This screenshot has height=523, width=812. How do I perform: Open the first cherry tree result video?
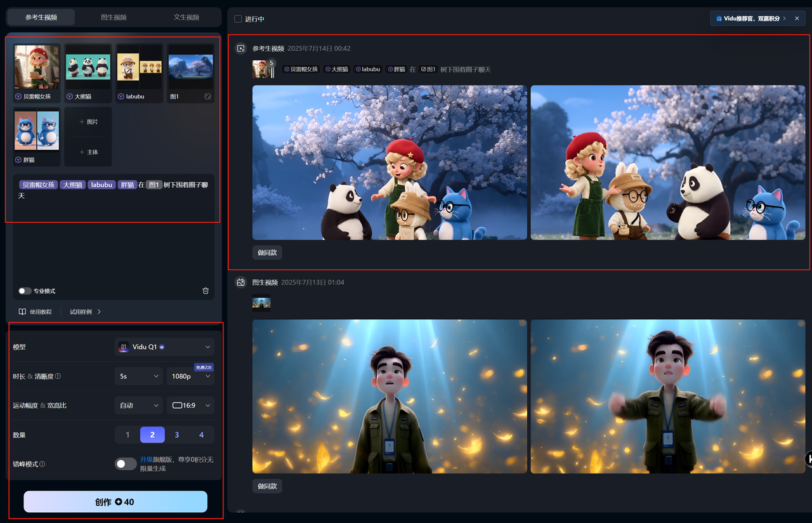[390, 162]
